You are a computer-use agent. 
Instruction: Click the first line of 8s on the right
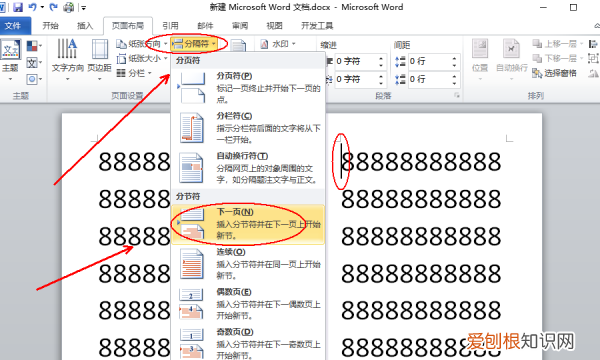coord(421,161)
